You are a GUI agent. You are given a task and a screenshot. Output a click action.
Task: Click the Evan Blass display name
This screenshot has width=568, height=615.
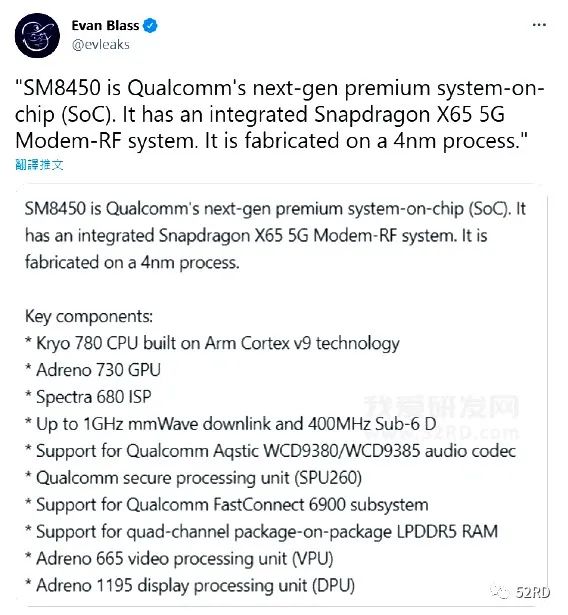pos(105,25)
